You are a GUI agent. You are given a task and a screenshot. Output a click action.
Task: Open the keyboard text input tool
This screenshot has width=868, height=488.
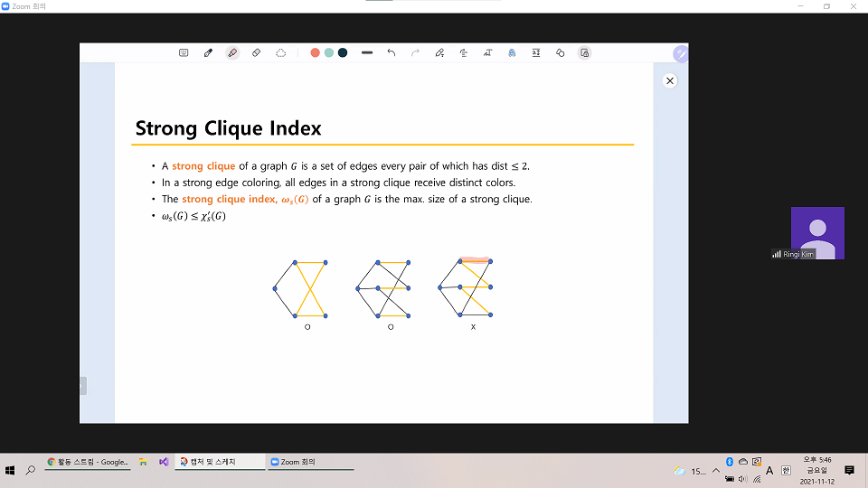point(184,53)
